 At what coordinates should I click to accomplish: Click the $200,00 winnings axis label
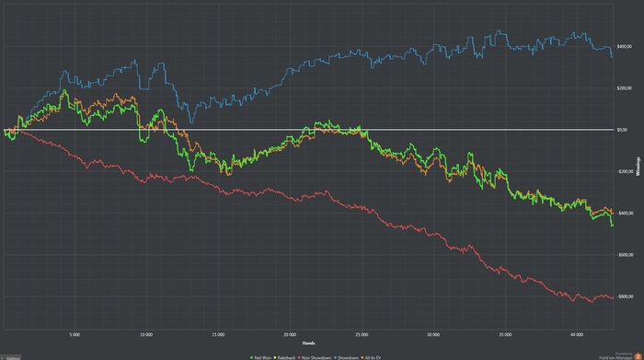click(x=625, y=88)
